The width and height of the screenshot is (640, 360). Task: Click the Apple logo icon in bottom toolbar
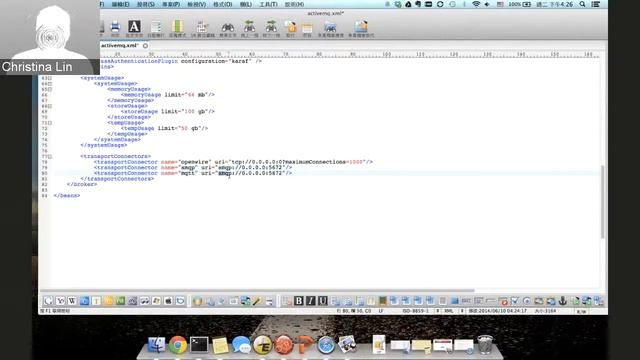point(168,301)
